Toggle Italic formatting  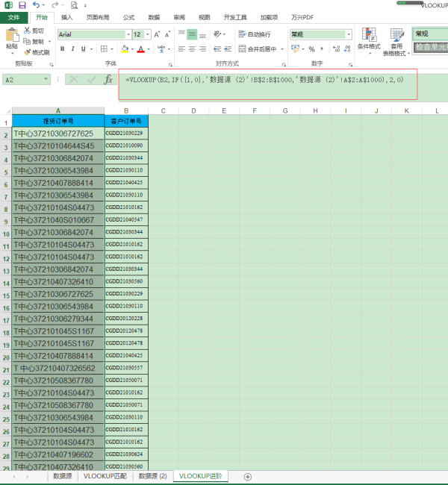tap(73, 49)
